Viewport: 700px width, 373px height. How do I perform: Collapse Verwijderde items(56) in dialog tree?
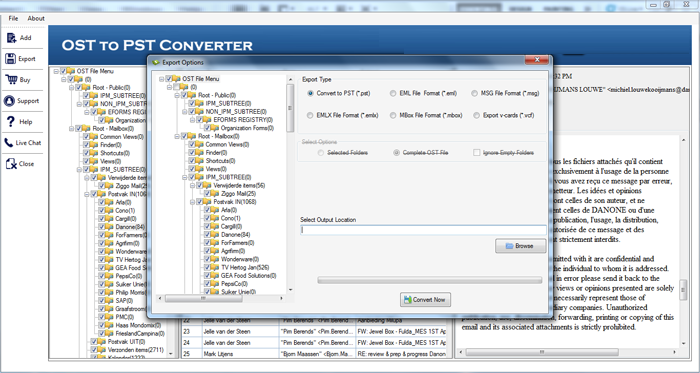192,186
